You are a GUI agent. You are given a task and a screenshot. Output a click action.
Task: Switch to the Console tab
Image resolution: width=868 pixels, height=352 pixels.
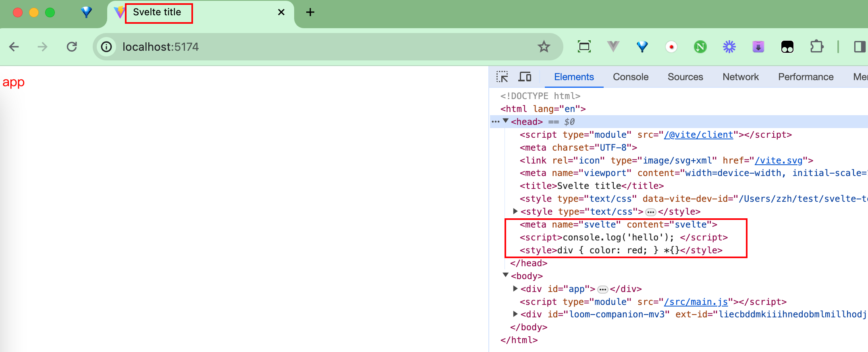tap(630, 77)
